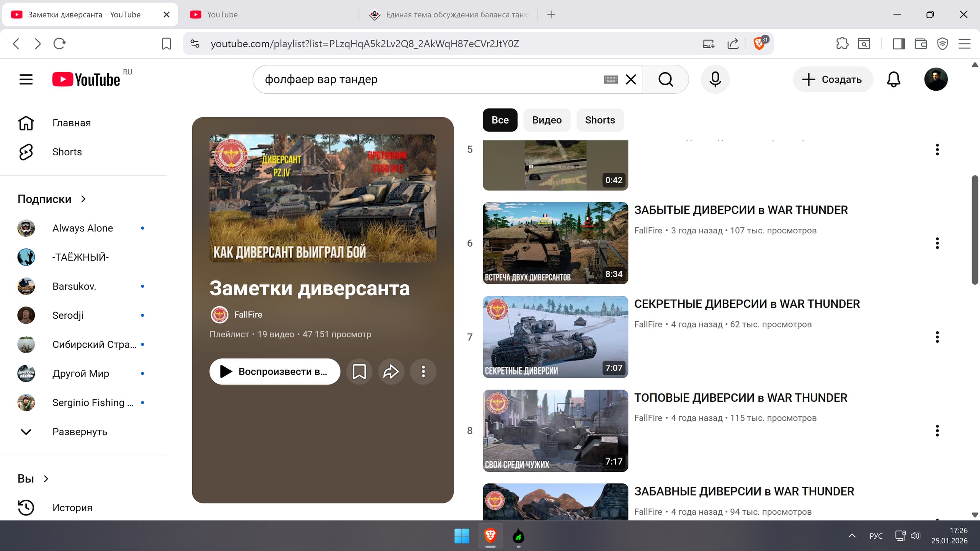Open options menu for ЗАБЫТЫЕ ДИВЕРСИИ video
The image size is (980, 551).
(937, 243)
